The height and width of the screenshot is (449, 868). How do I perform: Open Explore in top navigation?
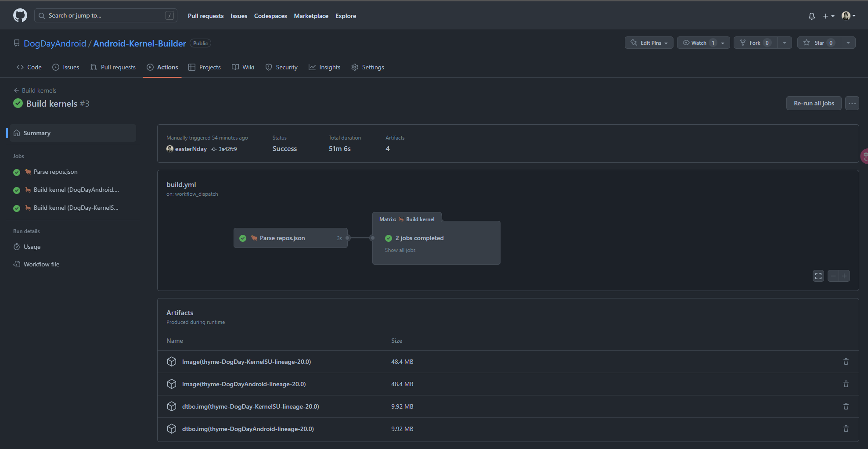(x=346, y=16)
